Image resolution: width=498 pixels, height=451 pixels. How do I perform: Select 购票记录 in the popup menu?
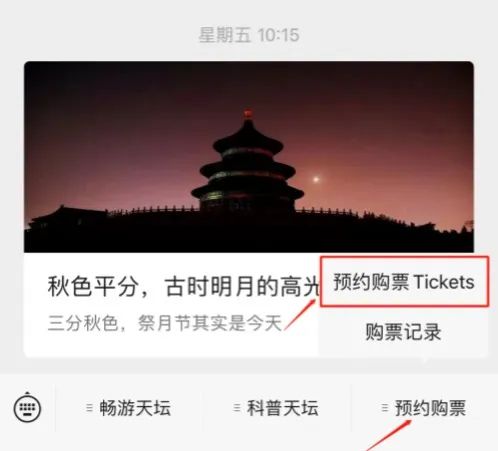[x=403, y=332]
